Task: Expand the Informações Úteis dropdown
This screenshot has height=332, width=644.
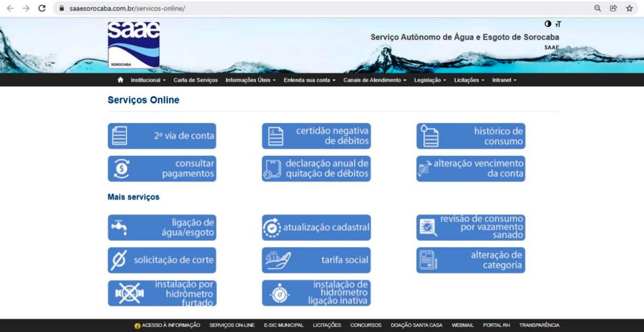Action: pos(250,80)
